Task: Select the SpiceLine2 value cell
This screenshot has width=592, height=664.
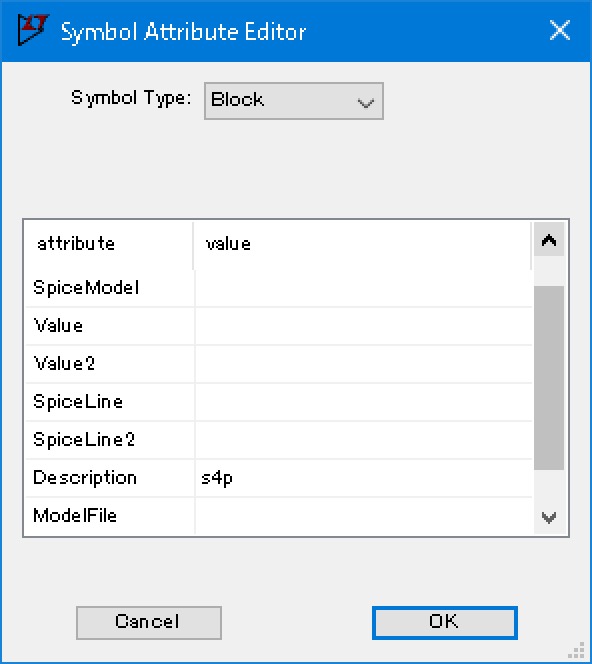Action: click(363, 440)
